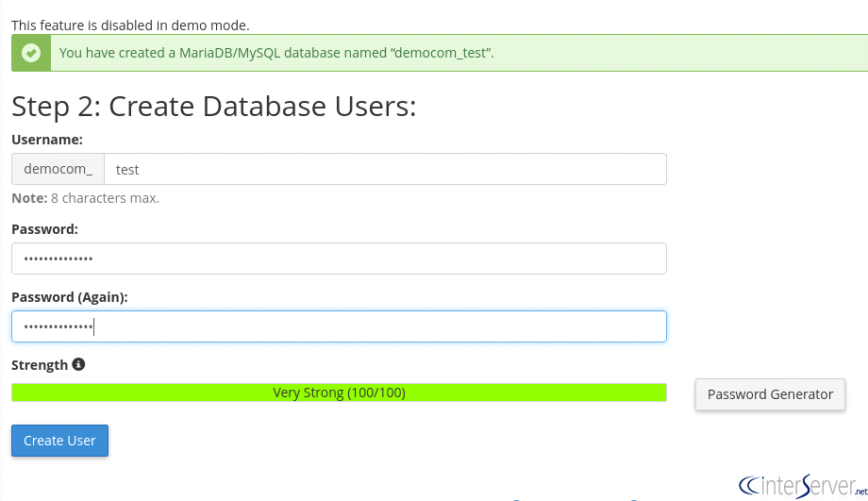
Task: Click the Create User button
Action: [x=59, y=441]
